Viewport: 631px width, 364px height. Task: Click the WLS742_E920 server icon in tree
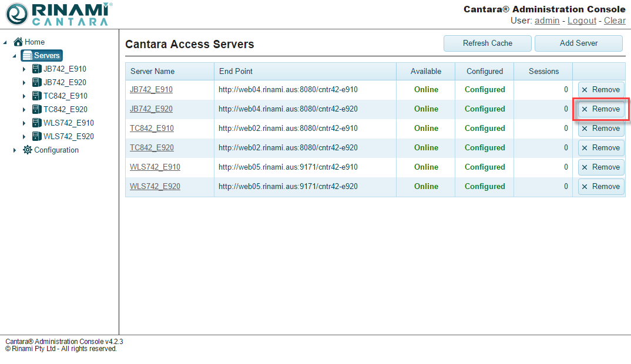(37, 137)
